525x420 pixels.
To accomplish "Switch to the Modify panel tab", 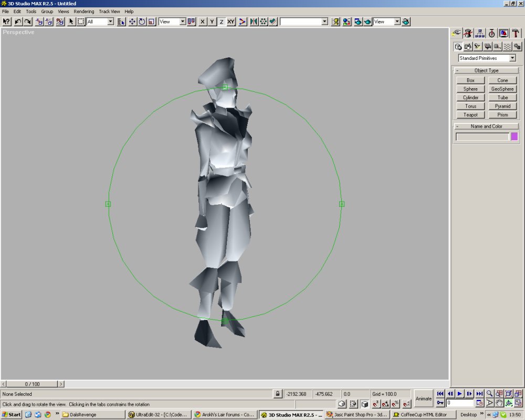I will point(468,33).
